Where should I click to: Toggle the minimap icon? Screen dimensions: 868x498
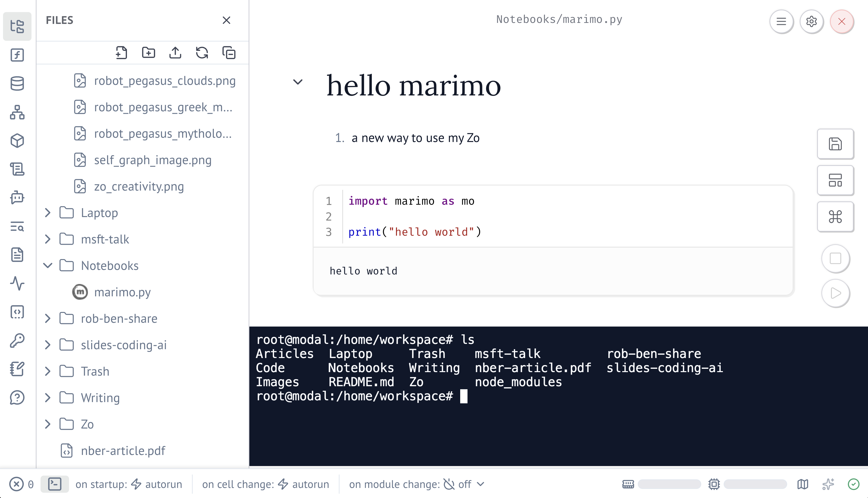coord(803,484)
